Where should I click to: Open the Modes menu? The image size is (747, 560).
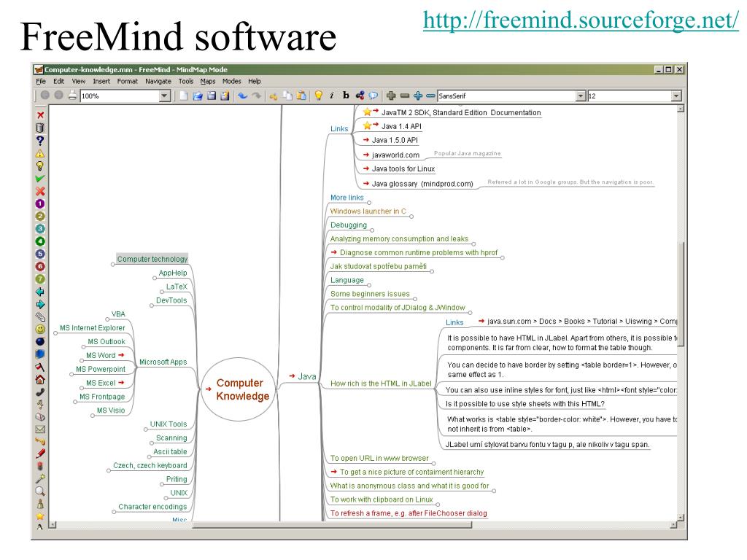(231, 82)
